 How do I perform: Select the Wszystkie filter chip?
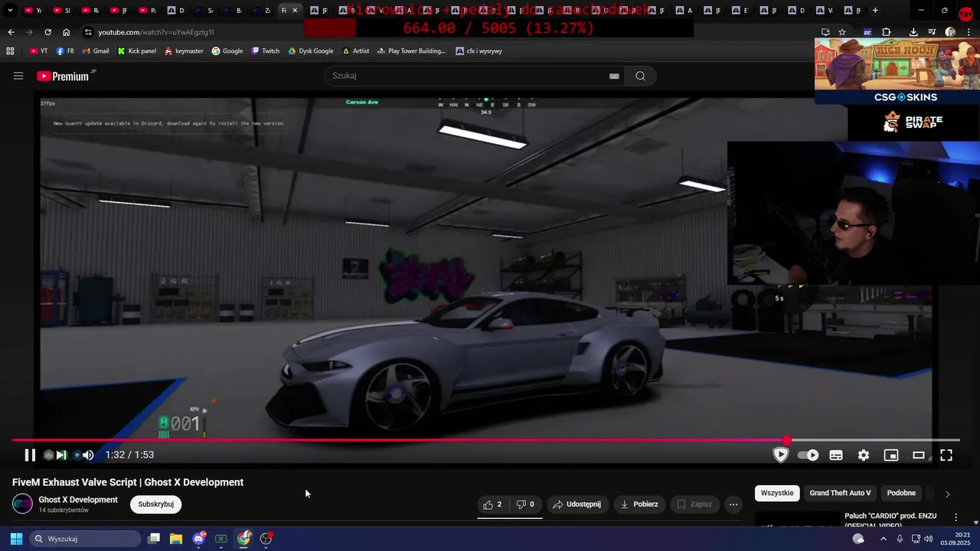[x=777, y=493]
